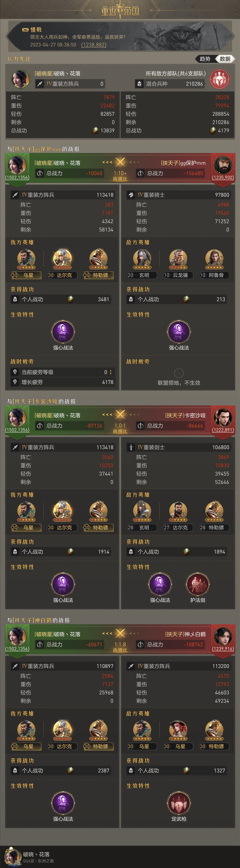The width and height of the screenshot is (240, 868).
Task: Tap crossed swords icon in 卡密沙哇 report
Action: pos(120,414)
